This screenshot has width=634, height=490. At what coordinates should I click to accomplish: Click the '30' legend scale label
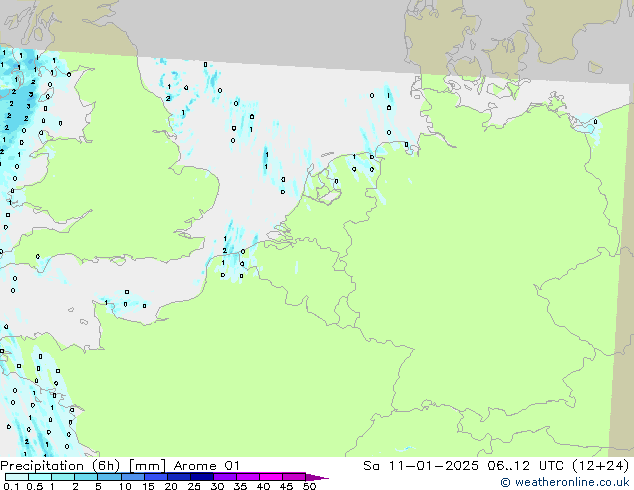(217, 486)
